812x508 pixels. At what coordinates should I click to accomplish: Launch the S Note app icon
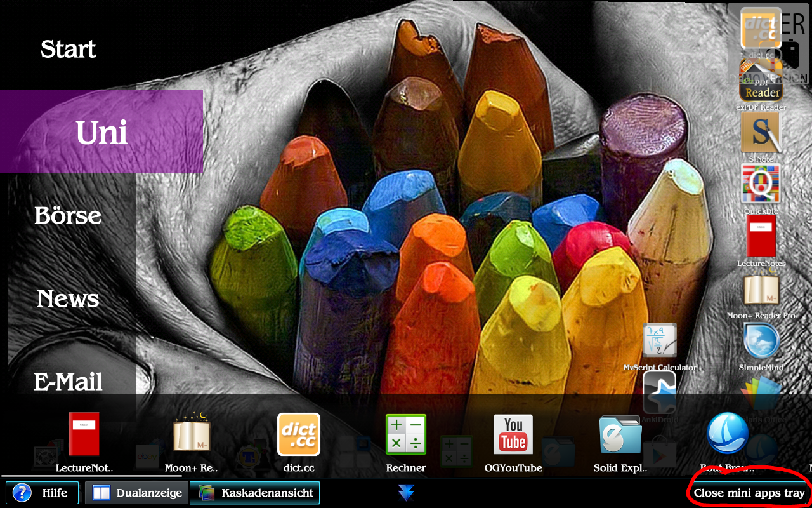(761, 132)
